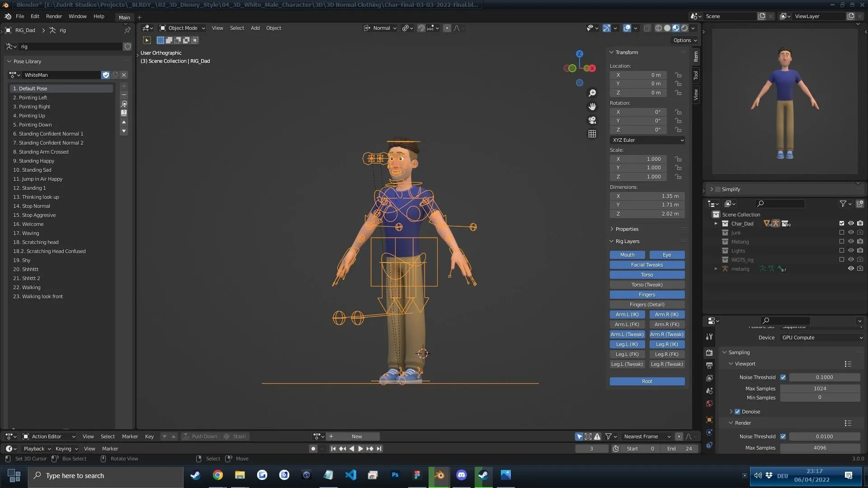Uncheck the Char_Dad collection checkbox
Viewport: 868px width, 488px height.
pyautogui.click(x=841, y=223)
